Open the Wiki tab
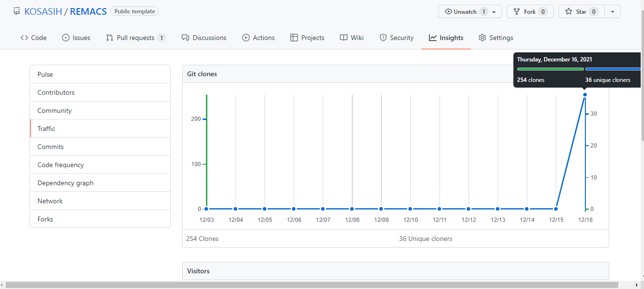The width and height of the screenshot is (644, 289). [352, 38]
